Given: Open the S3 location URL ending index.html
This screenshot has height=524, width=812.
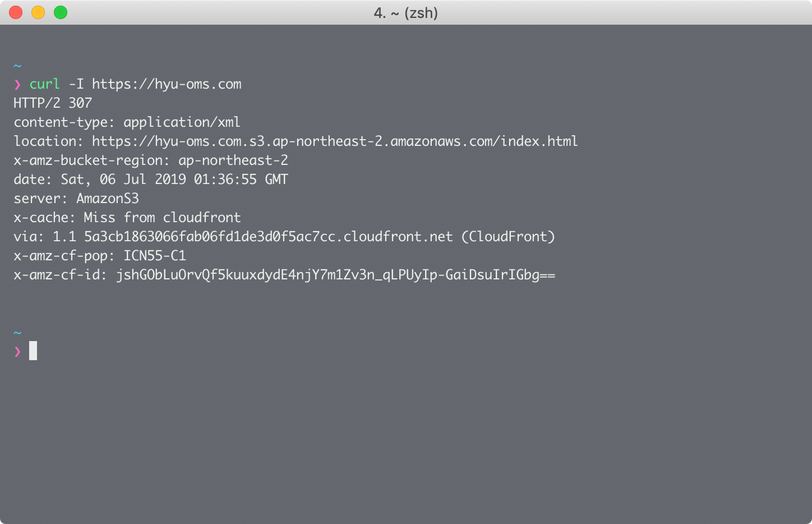Looking at the screenshot, I should click(335, 141).
